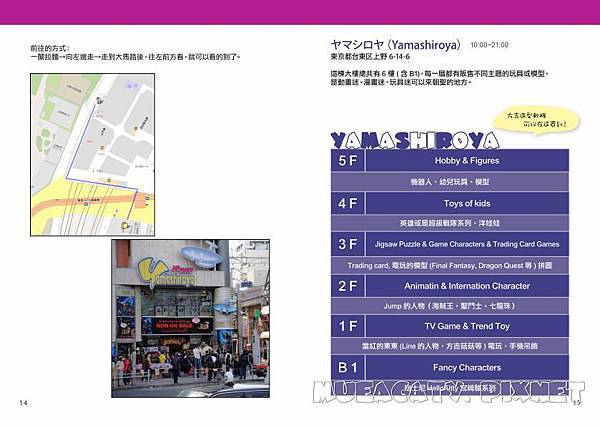The width and height of the screenshot is (600, 426).
Task: Click the TV Game & Trend Toy row
Action: (x=467, y=326)
